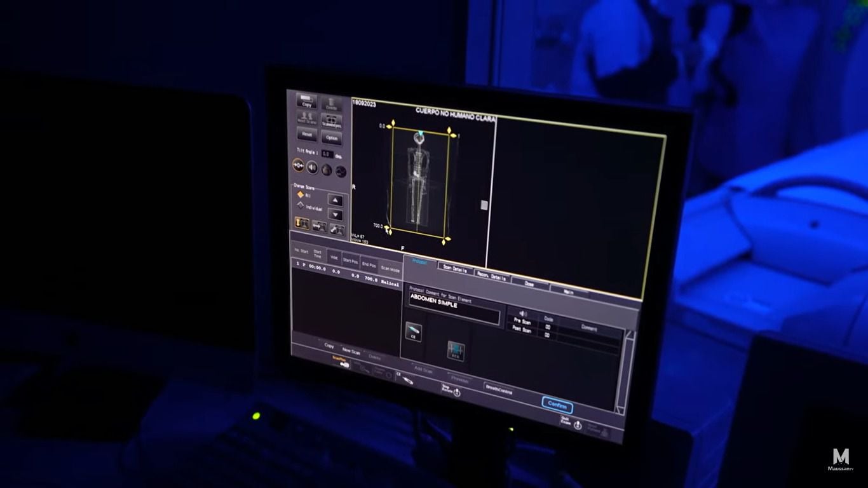The height and width of the screenshot is (488, 868).
Task: Click the Copy icon button in top-left panel
Action: [x=307, y=102]
